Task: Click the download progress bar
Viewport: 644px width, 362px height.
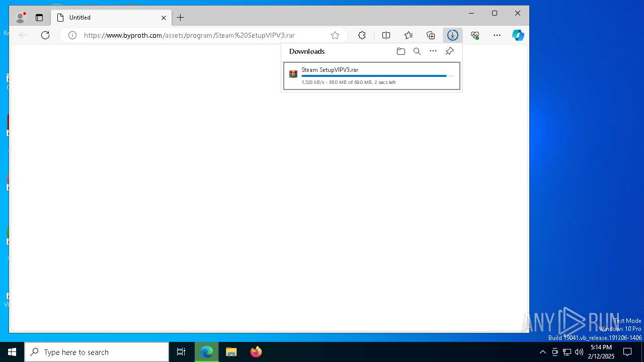Action: [x=378, y=76]
